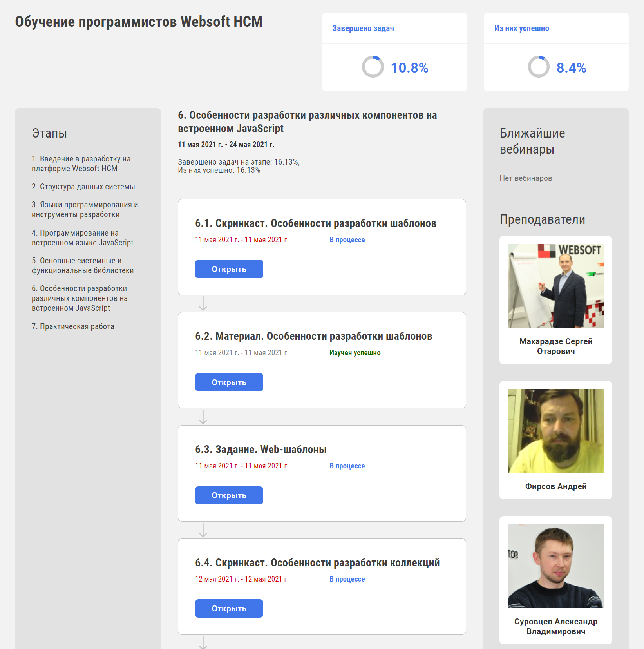644x649 pixels.
Task: Open material 6.2 Особенности разработки шаблонов
Action: pyautogui.click(x=229, y=382)
